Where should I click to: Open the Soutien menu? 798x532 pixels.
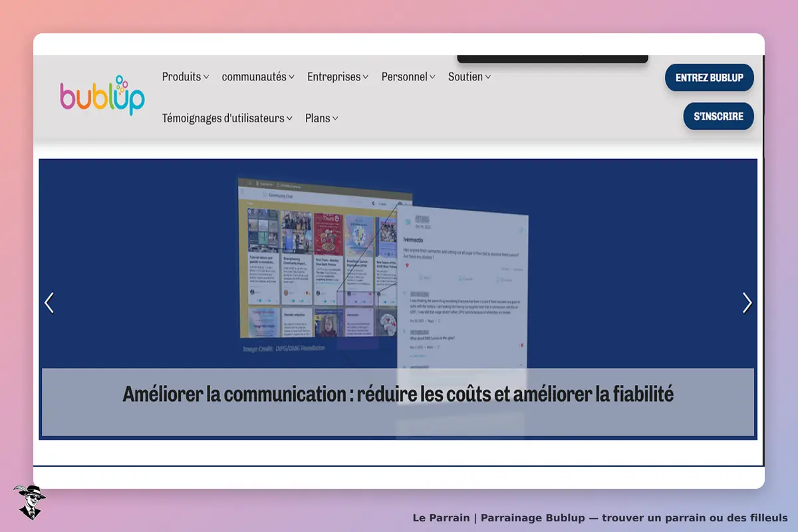pyautogui.click(x=469, y=76)
